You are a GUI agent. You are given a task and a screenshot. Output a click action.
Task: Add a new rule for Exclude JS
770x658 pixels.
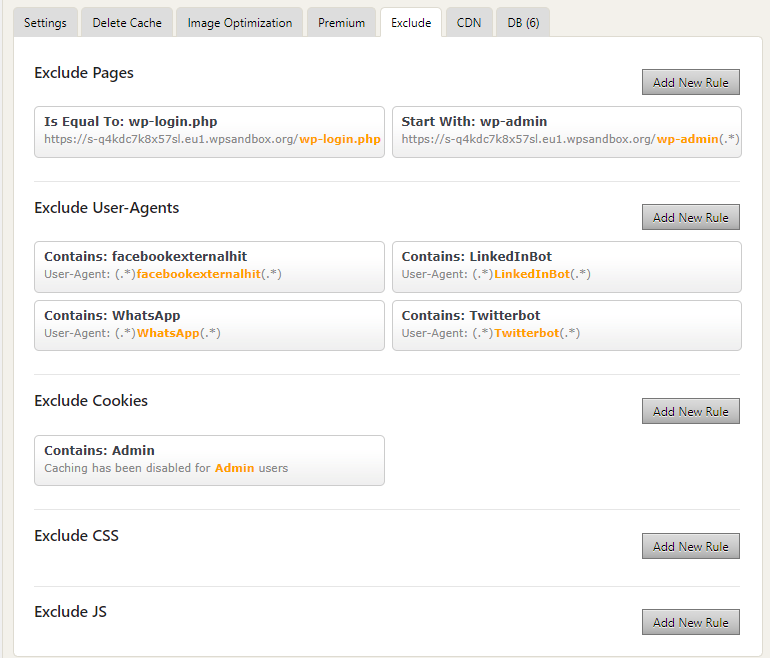690,622
